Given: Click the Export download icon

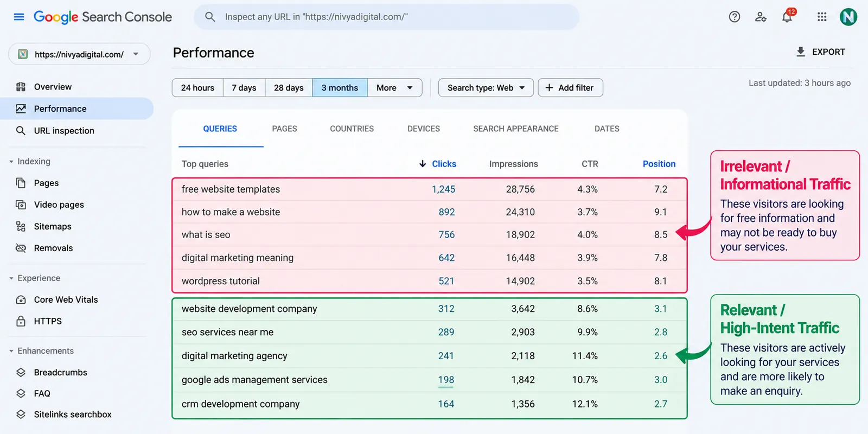Looking at the screenshot, I should [x=801, y=52].
